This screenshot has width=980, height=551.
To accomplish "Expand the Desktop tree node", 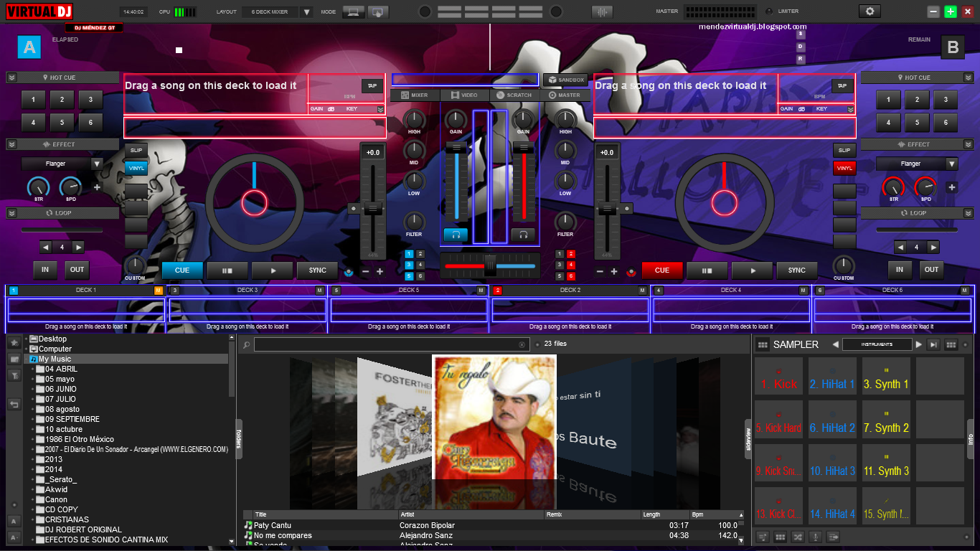I will (27, 339).
